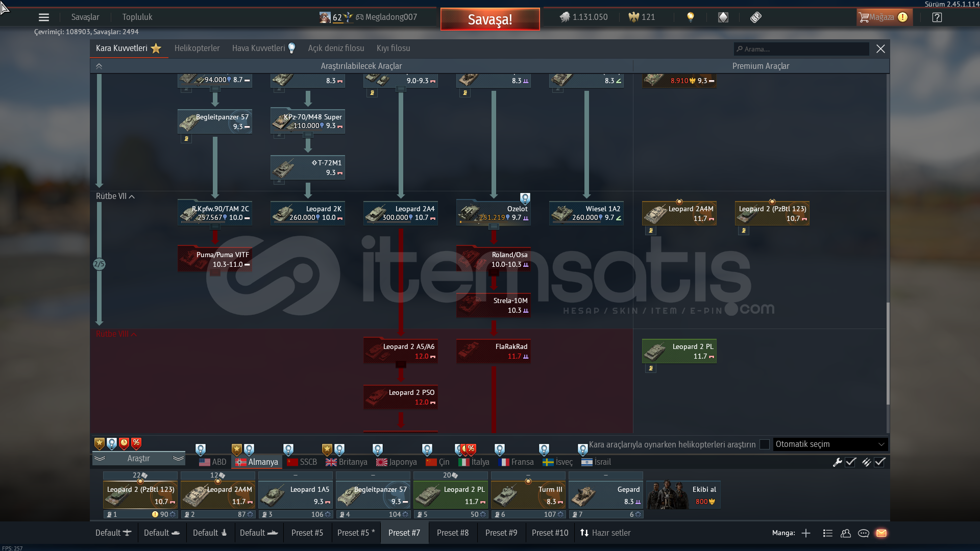Expand the Araştır research panel

point(138,459)
